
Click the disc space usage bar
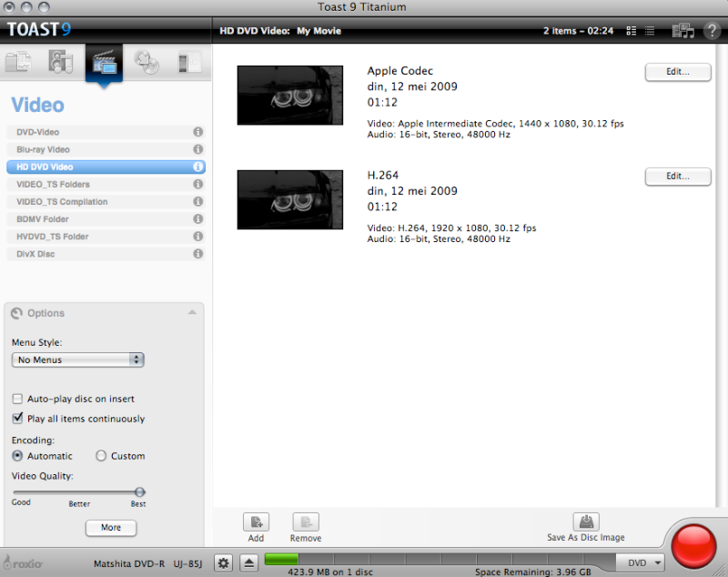pos(440,559)
